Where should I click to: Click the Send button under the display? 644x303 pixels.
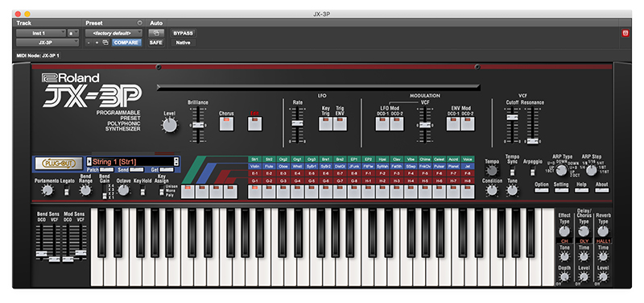(137, 170)
